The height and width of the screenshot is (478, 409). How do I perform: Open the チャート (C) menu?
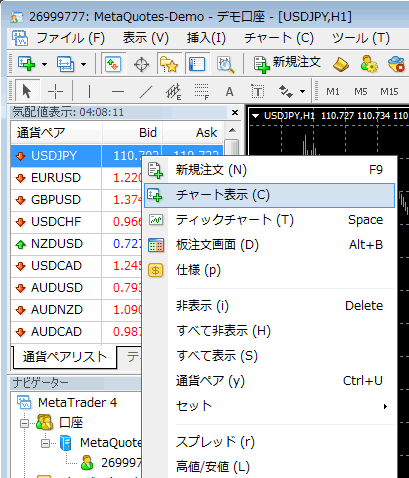(279, 38)
